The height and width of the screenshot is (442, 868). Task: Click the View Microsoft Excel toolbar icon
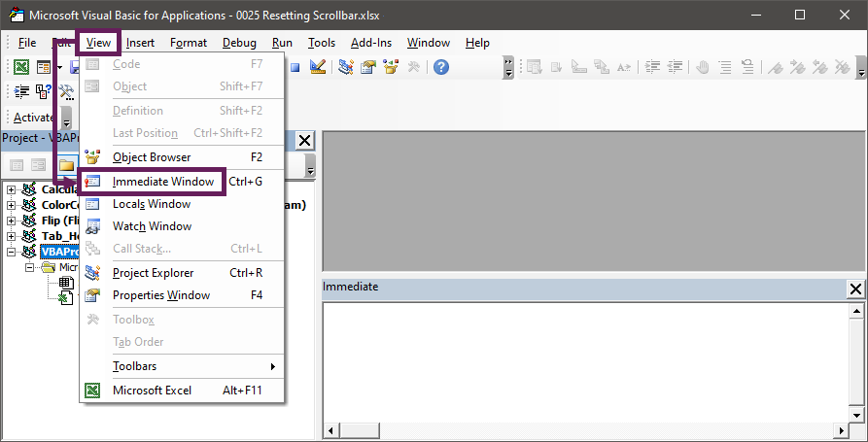click(21, 67)
